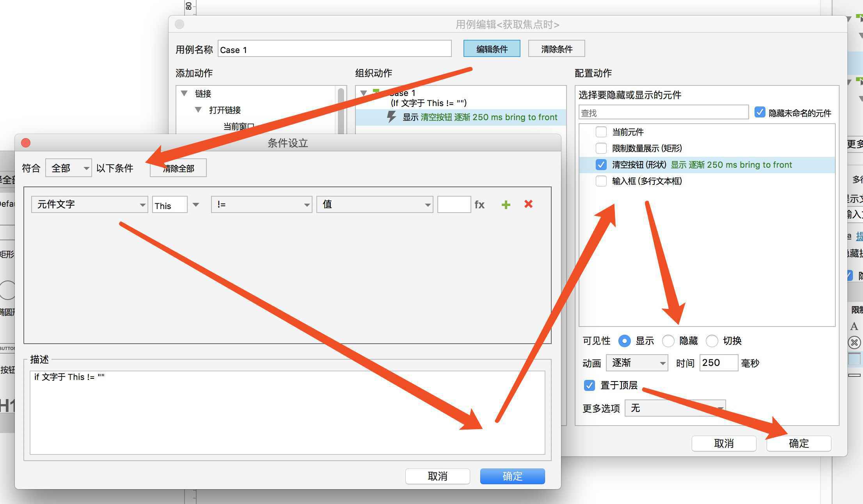Select the 显示 清空按钮 逐渐 250 ms action row
Screen dimensions: 863x504
(461, 117)
